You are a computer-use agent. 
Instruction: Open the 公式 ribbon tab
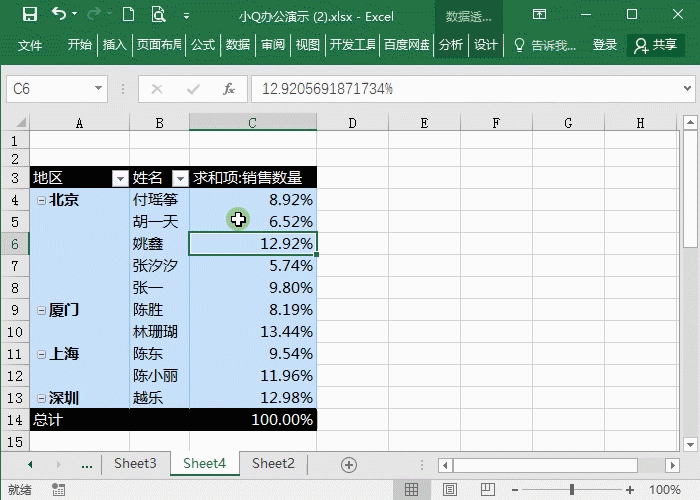tap(203, 45)
